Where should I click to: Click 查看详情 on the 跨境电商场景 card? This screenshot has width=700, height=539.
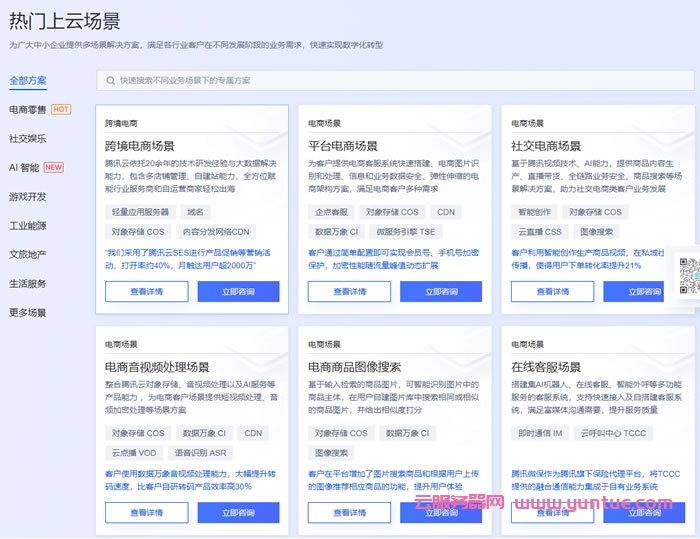click(x=146, y=292)
